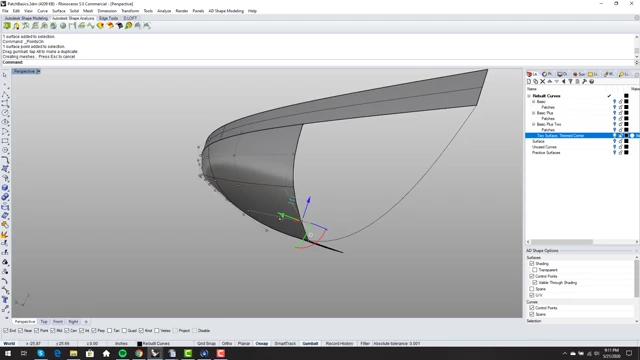Select the polyline tool in left sidebar
The width and height of the screenshot is (640, 360).
pyautogui.click(x=5, y=95)
